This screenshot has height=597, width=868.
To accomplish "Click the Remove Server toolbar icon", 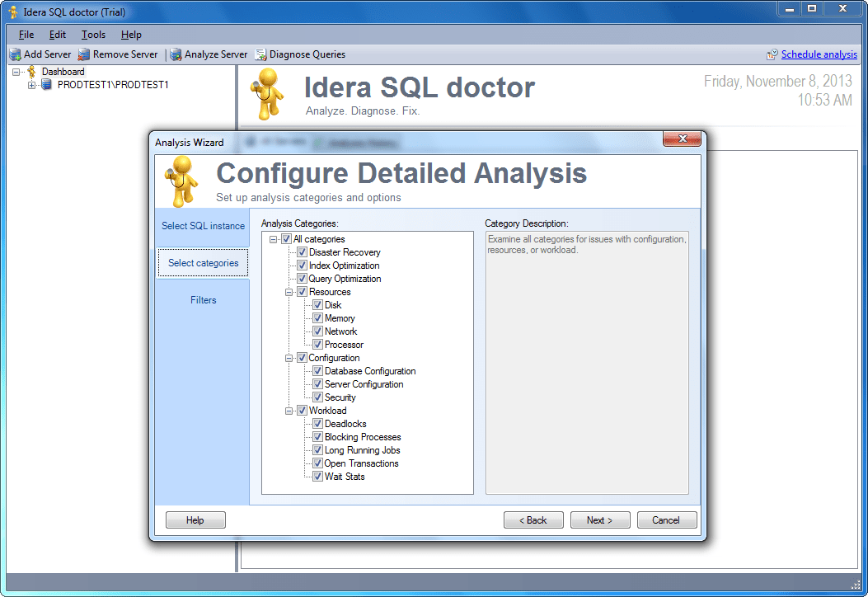I will pyautogui.click(x=82, y=54).
